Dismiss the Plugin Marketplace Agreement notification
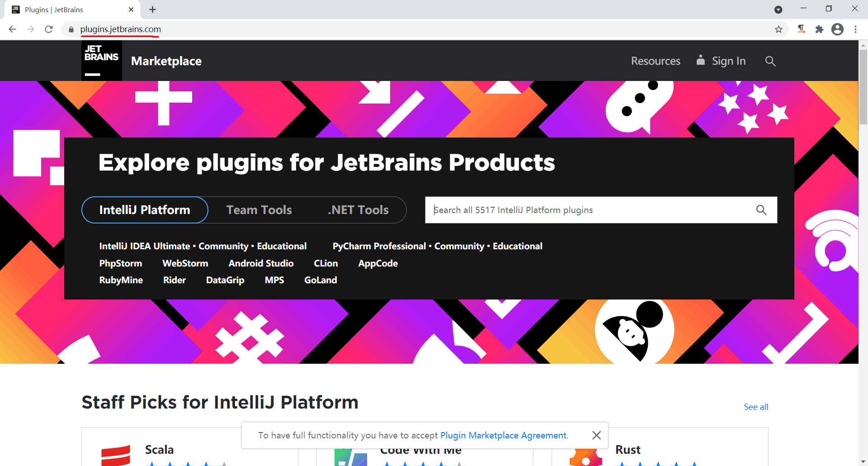The height and width of the screenshot is (466, 868). click(x=596, y=435)
